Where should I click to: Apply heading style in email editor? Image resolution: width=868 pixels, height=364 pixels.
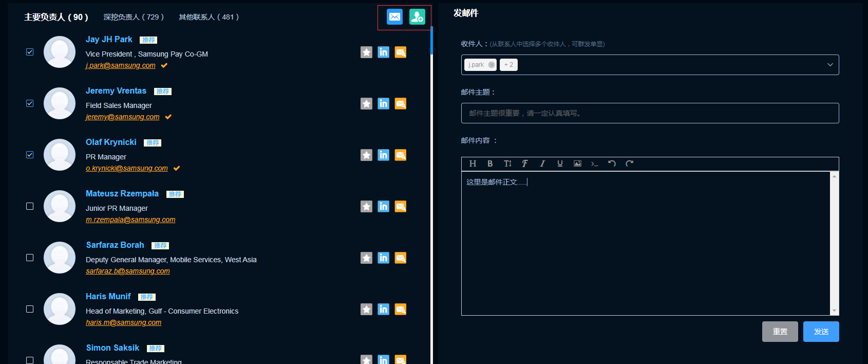pyautogui.click(x=473, y=163)
